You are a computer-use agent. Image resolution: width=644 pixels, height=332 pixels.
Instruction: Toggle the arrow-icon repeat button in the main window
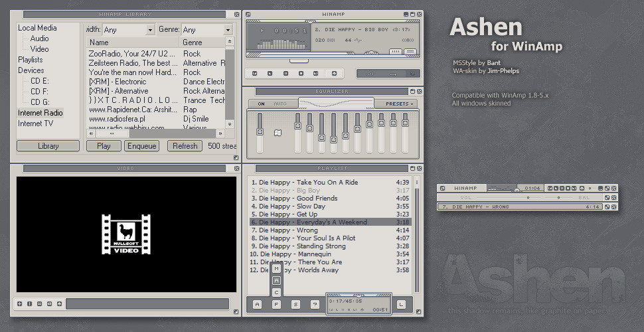(x=393, y=74)
